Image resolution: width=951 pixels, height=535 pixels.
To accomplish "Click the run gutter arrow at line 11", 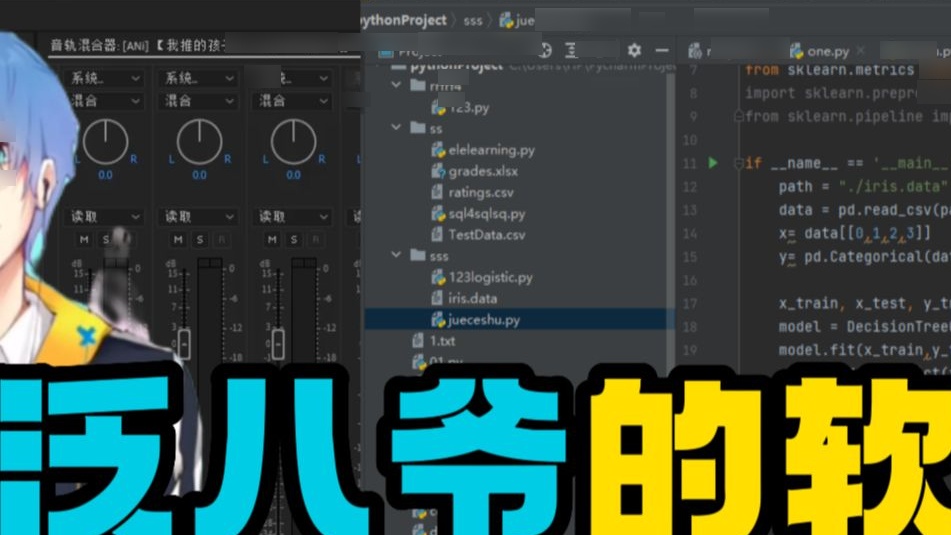I will point(713,163).
